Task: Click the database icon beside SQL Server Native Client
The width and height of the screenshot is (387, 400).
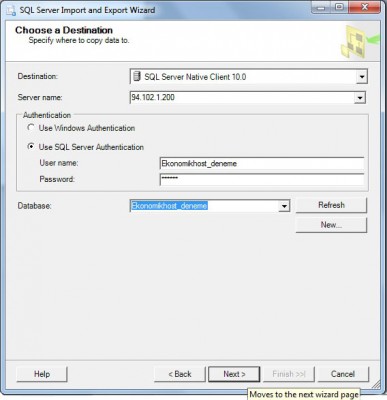Action: tap(137, 76)
